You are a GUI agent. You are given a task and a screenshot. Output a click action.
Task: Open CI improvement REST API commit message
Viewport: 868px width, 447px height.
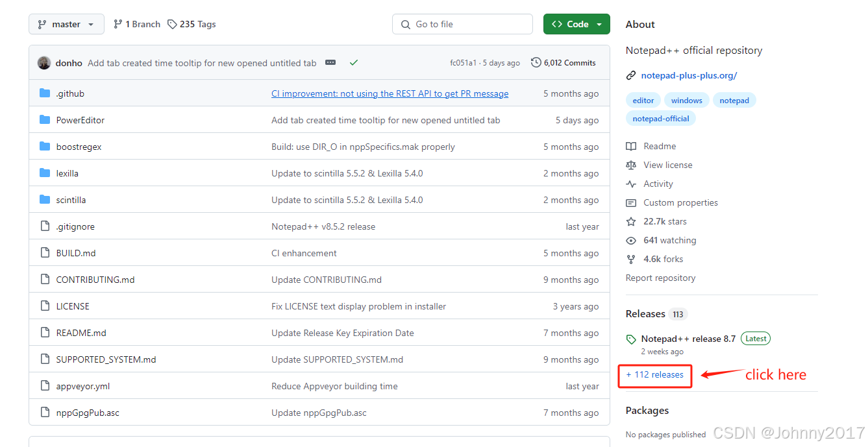click(x=390, y=93)
